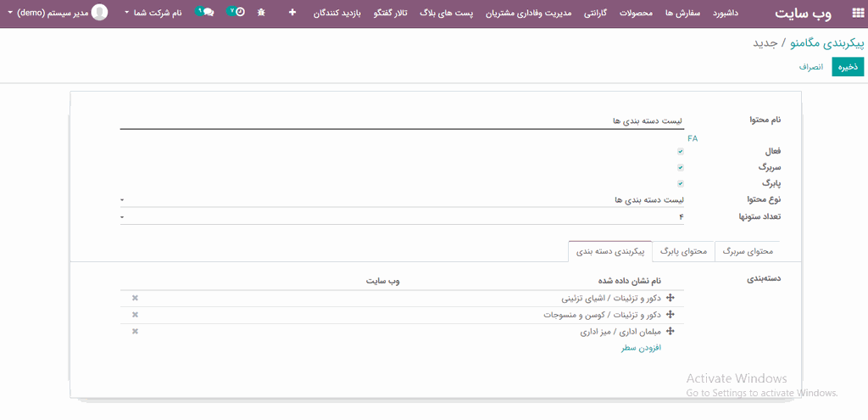
Task: Select row مبلمان اداری / میز اداری
Action: coord(402,332)
